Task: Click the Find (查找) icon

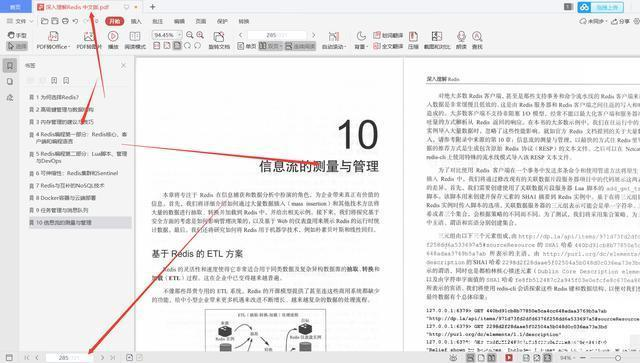Action: 477,36
